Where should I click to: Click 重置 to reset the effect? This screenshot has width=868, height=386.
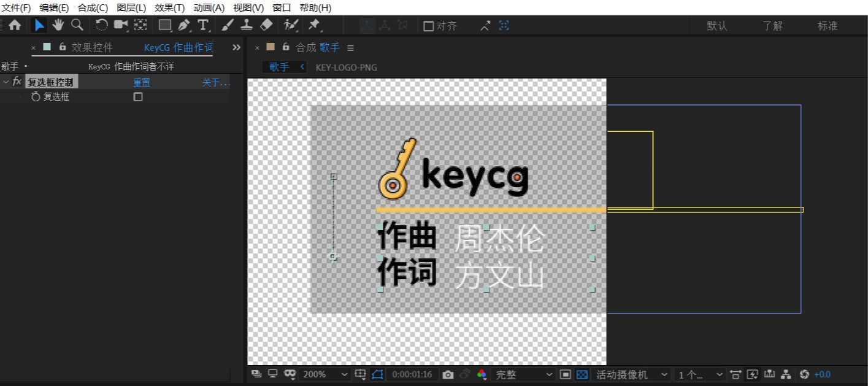coord(142,82)
